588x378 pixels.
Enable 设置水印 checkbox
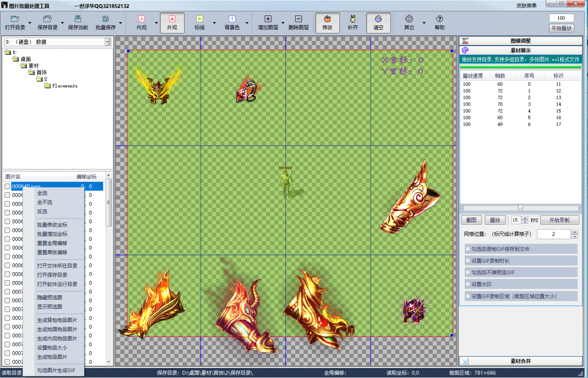click(x=468, y=284)
